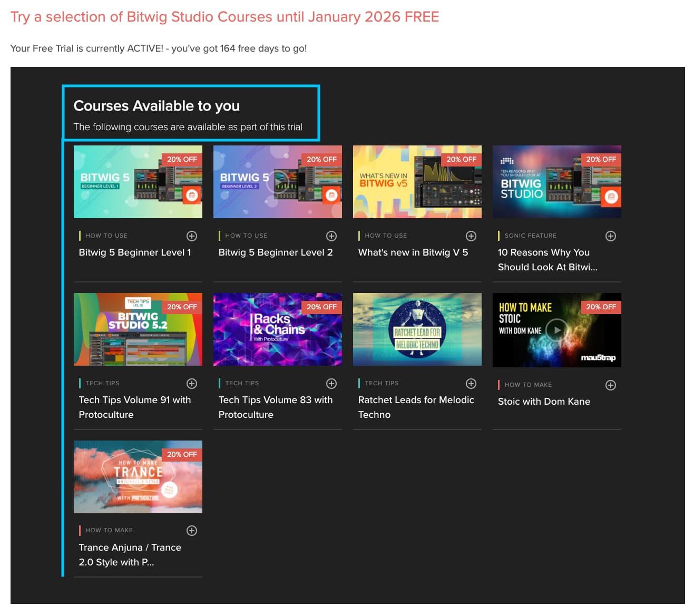Click 20% OFF badge on Ten Reasons thumbnail
The height and width of the screenshot is (616, 694).
[601, 159]
